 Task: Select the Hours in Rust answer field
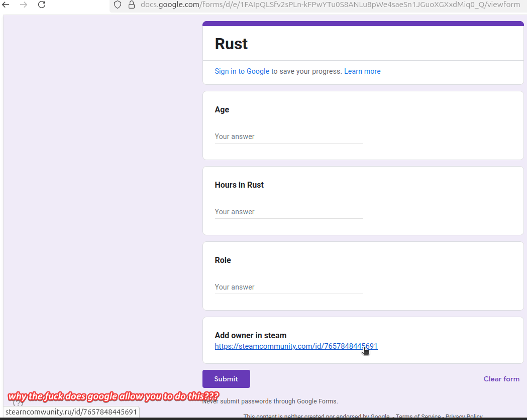coord(289,211)
